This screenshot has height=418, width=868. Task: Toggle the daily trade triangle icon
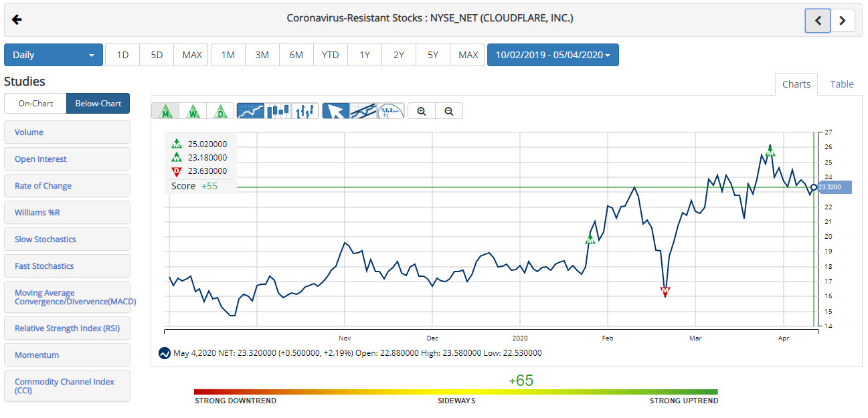pos(220,111)
